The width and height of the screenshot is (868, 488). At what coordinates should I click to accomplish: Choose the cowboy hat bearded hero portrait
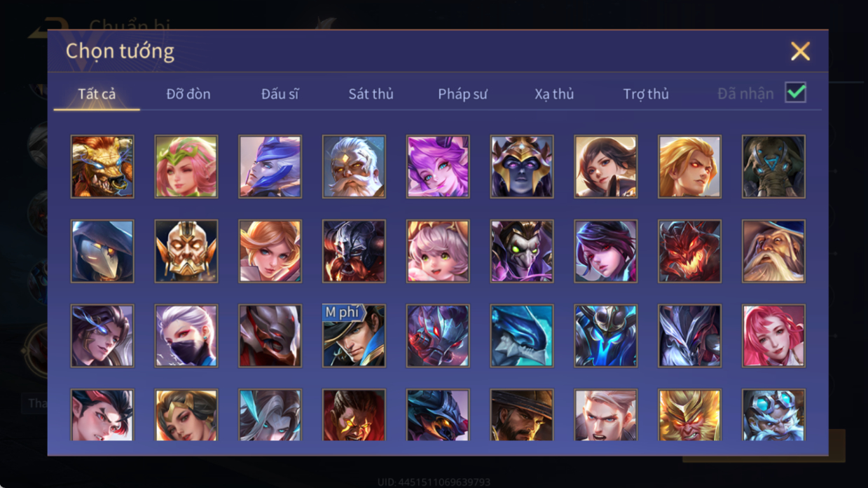click(x=522, y=415)
